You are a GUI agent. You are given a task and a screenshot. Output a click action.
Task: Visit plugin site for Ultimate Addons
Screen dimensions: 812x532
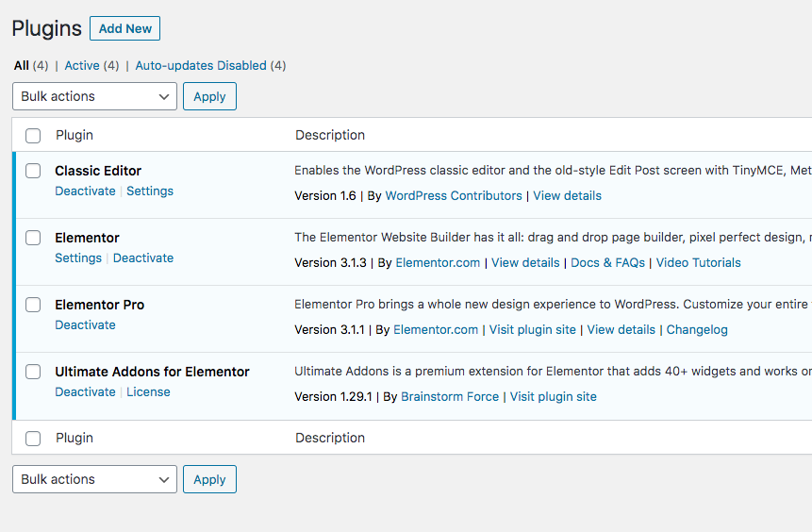pos(553,397)
